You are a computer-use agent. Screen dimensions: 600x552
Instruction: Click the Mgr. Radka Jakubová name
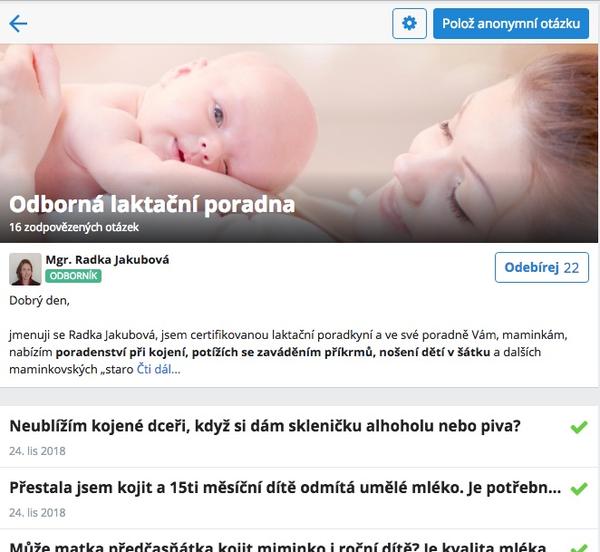coord(107,260)
